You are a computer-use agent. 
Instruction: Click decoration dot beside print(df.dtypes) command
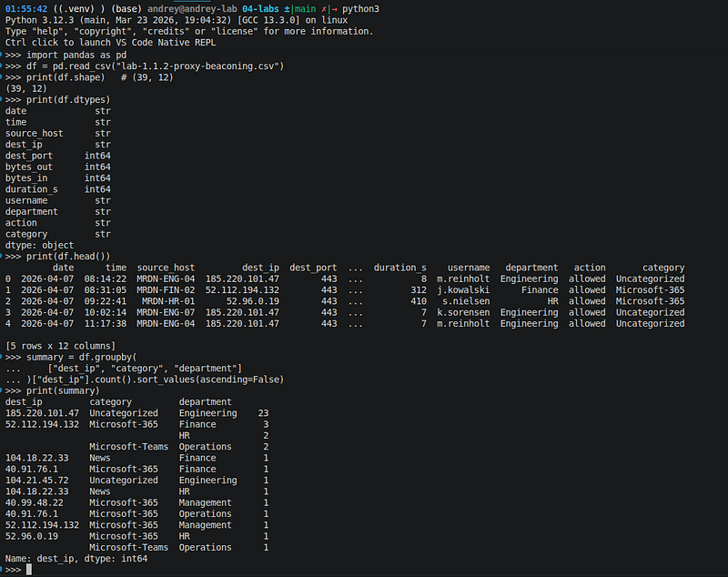(x=1, y=99)
